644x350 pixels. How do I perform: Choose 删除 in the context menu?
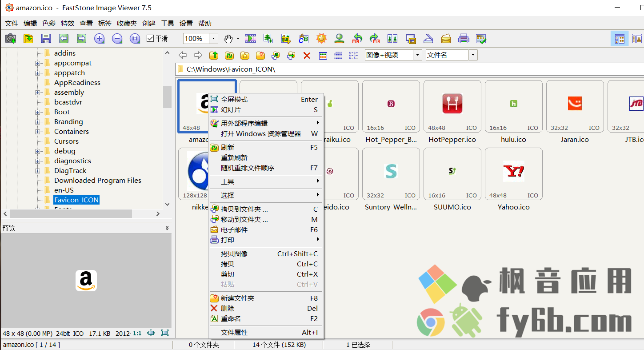266,308
